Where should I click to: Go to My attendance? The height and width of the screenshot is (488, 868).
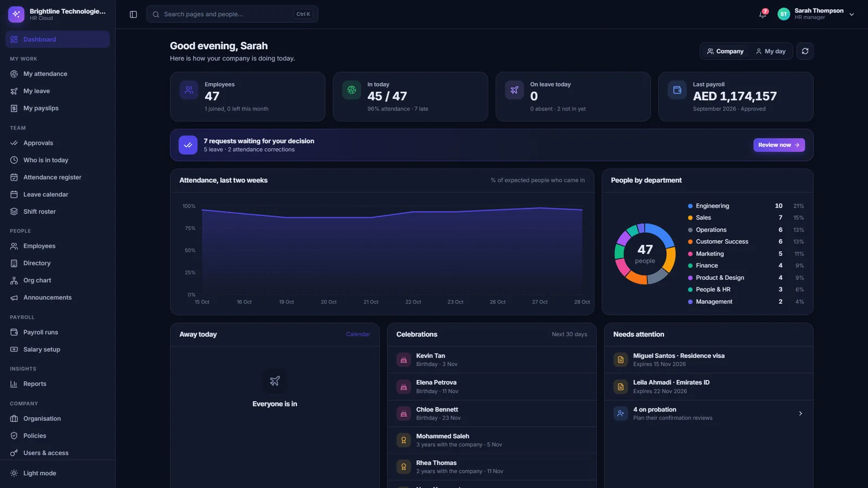click(58, 74)
